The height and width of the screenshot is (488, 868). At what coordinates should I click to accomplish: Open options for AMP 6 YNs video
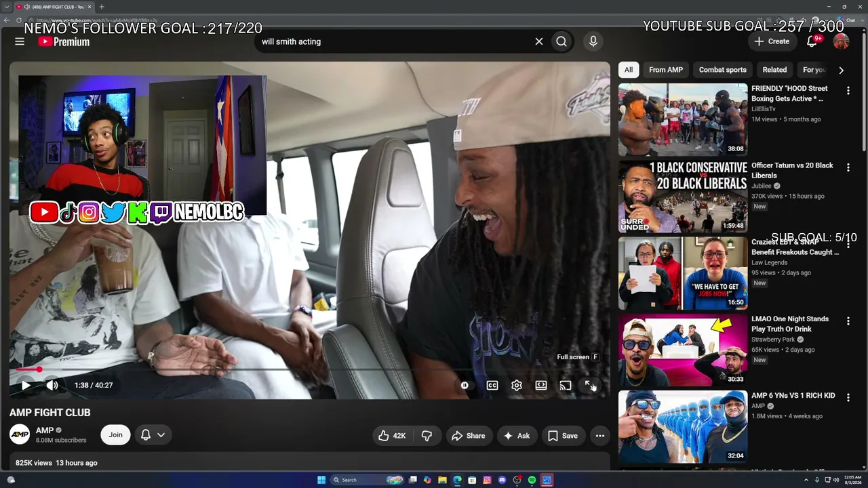click(848, 398)
